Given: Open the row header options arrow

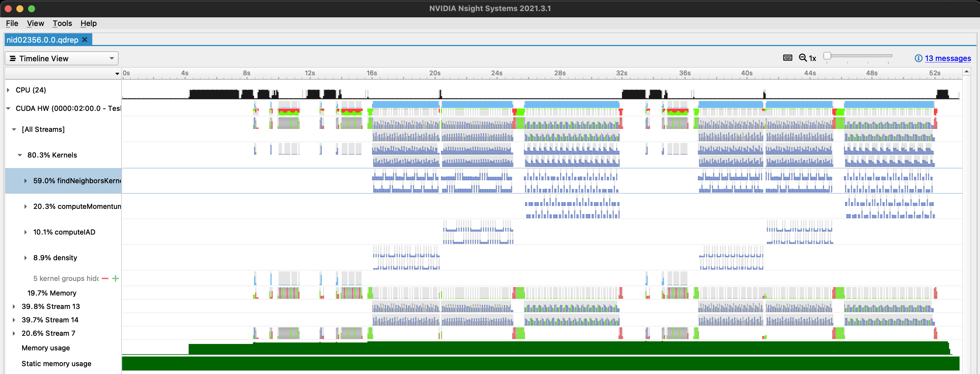Looking at the screenshot, I should pos(117,74).
